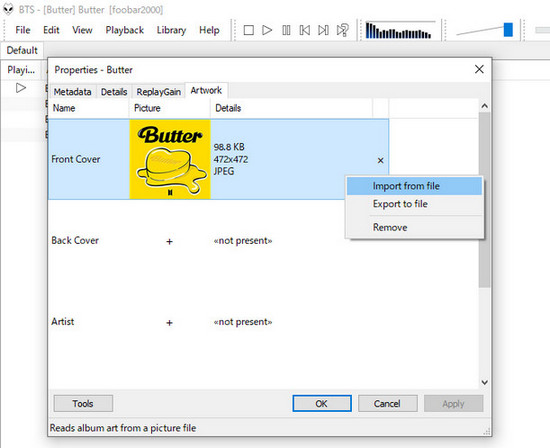The height and width of the screenshot is (448, 550).
Task: Open the Playback menu
Action: [x=125, y=30]
